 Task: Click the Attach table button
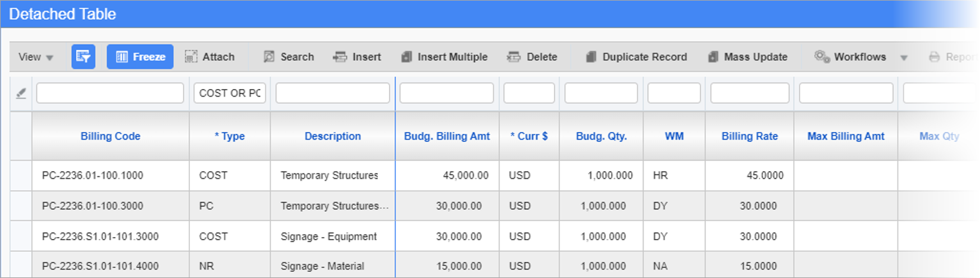[210, 57]
